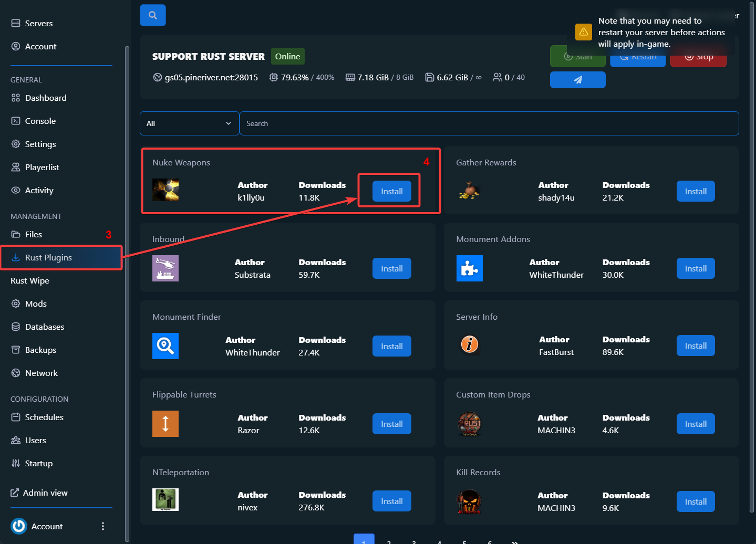Click the Rust Plugins download icon
The image size is (756, 544).
tap(16, 257)
